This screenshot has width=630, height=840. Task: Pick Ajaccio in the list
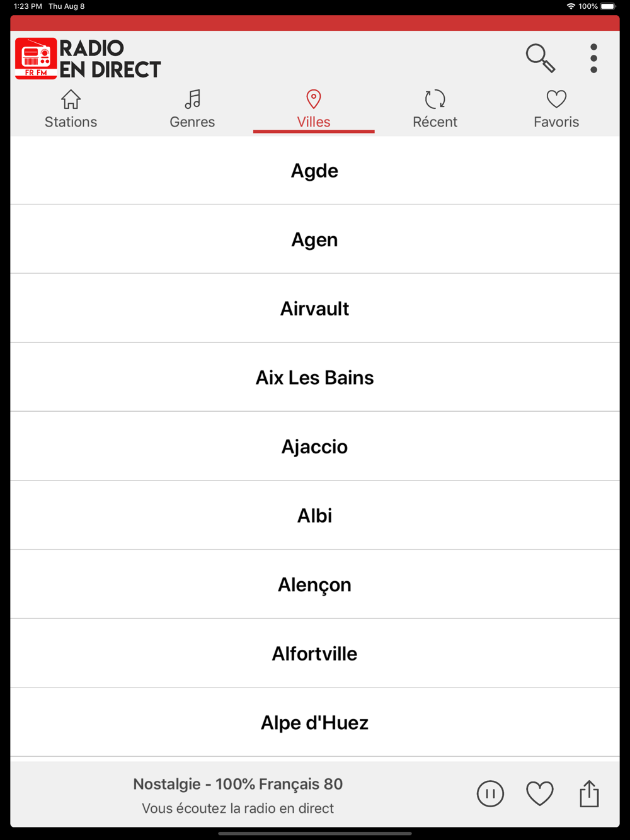click(314, 446)
